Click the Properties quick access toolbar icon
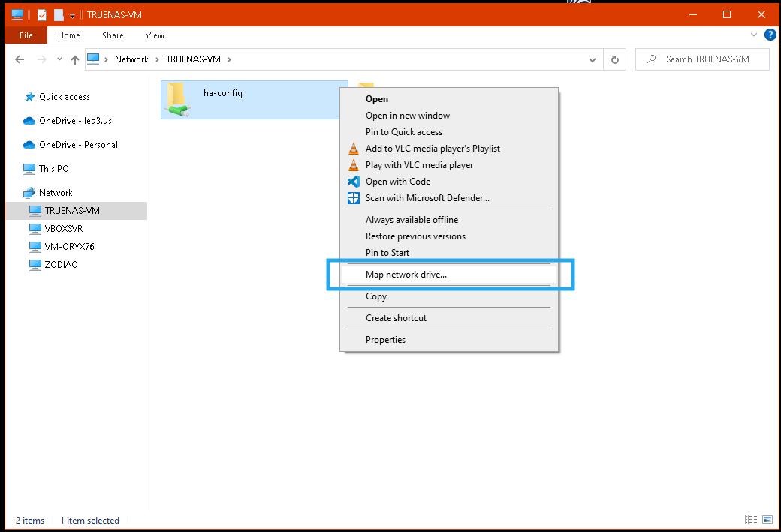This screenshot has width=781, height=532. click(42, 15)
